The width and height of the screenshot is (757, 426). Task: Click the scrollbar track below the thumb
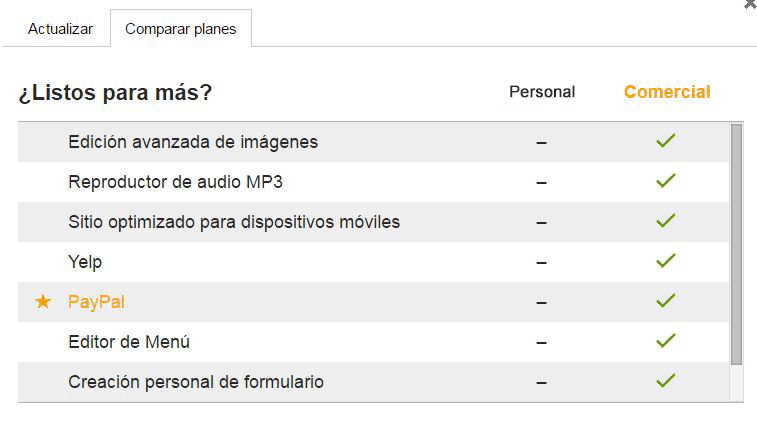(x=736, y=383)
